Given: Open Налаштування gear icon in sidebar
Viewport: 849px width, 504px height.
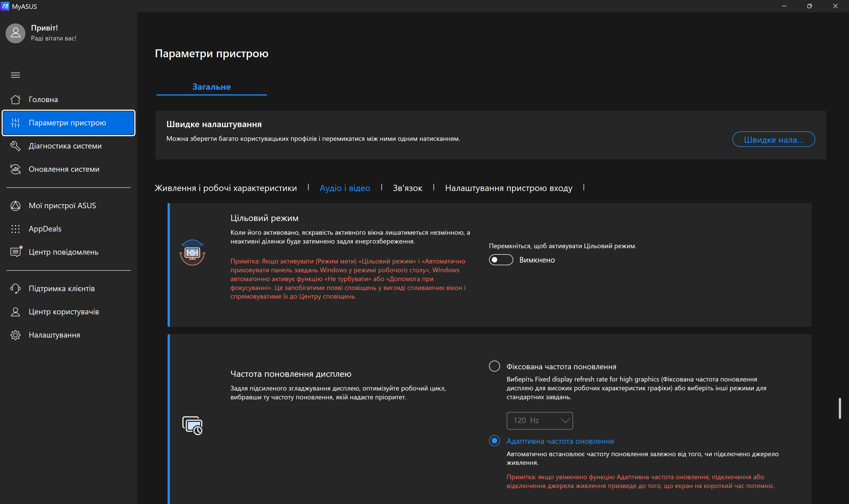Looking at the screenshot, I should 15,335.
